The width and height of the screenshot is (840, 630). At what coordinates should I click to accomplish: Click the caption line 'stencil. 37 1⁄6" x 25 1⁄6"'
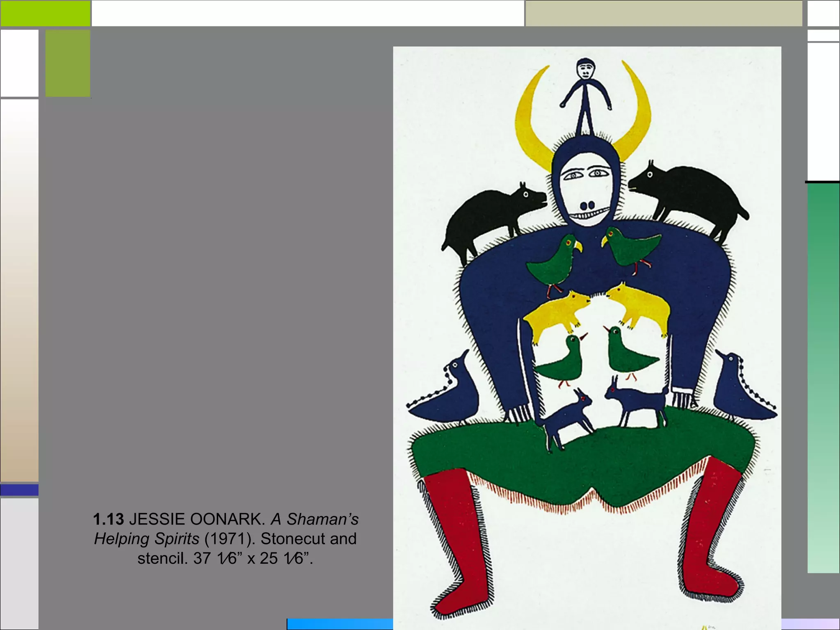pos(225,558)
